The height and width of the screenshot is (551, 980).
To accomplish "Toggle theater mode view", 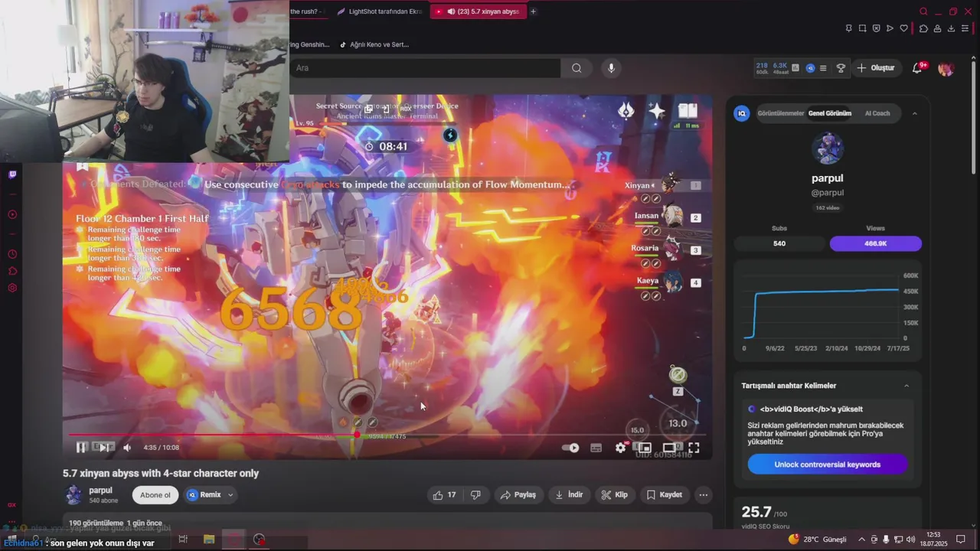I will [x=669, y=448].
